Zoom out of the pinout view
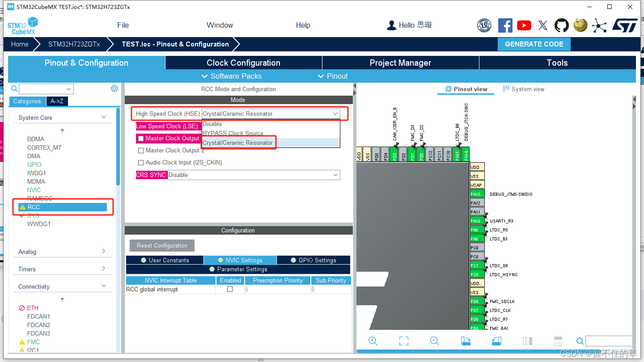The height and width of the screenshot is (362, 644). pyautogui.click(x=434, y=341)
